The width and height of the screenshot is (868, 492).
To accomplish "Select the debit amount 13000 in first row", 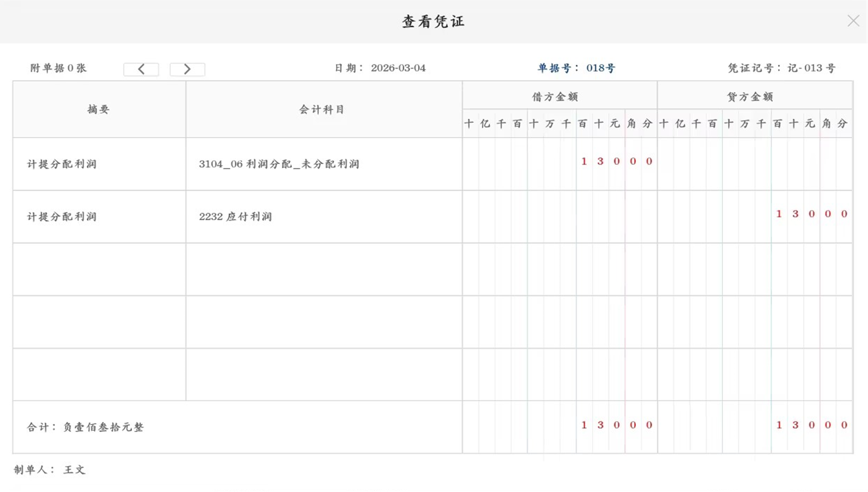I will (617, 161).
